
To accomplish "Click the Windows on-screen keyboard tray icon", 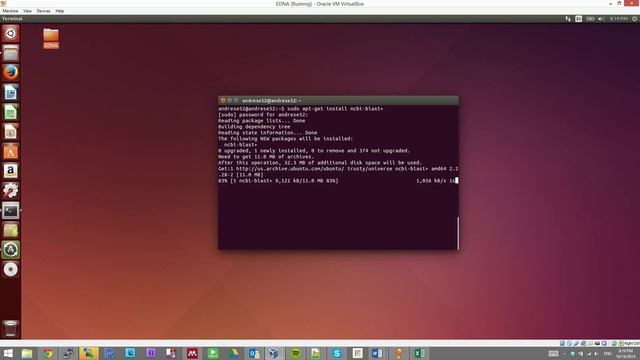I will coord(553,353).
